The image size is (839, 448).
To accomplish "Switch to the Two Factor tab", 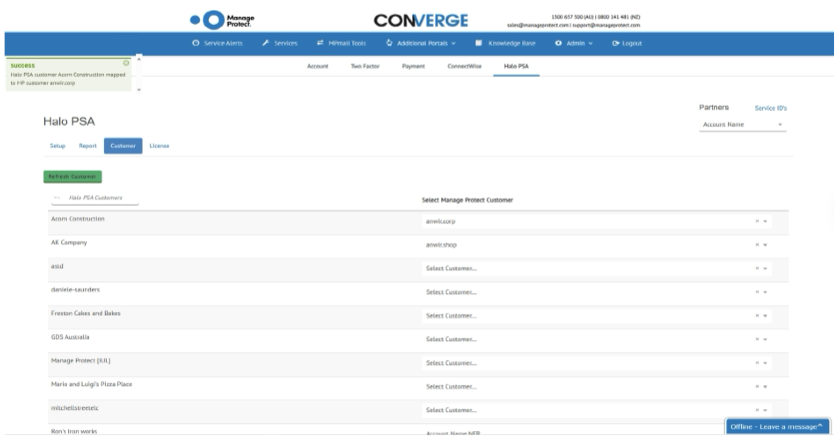I will click(x=365, y=66).
